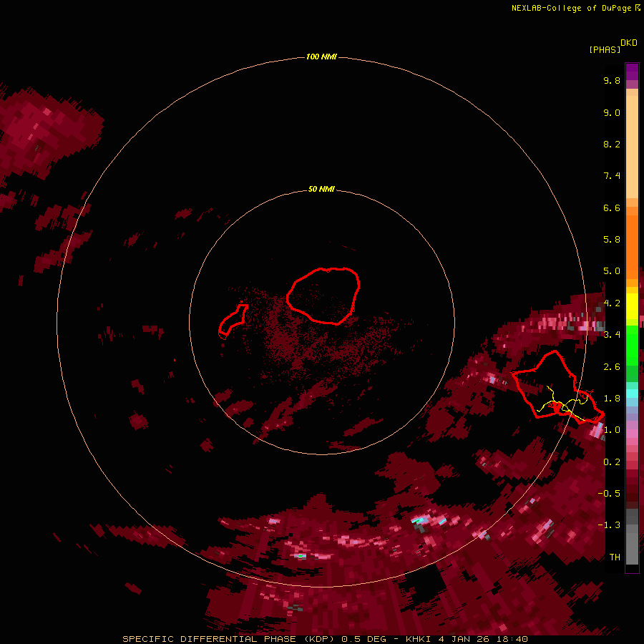Screen dimensions: 644x644
Task: Click the 8.2 value on the color scale
Action: (x=612, y=144)
